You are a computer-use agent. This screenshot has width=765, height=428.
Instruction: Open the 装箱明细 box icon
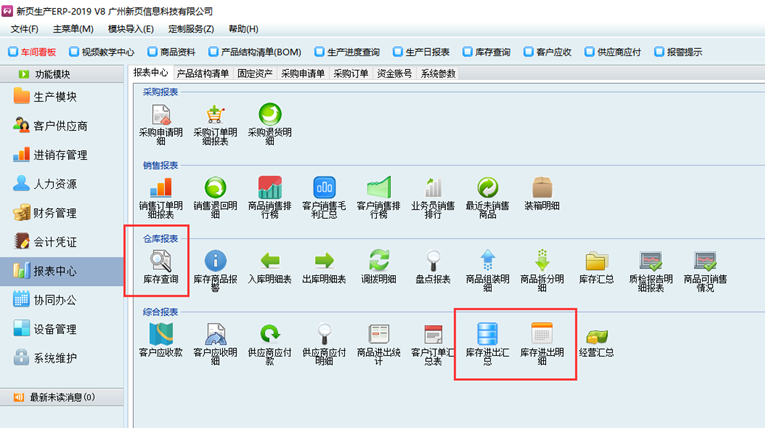coord(542,188)
